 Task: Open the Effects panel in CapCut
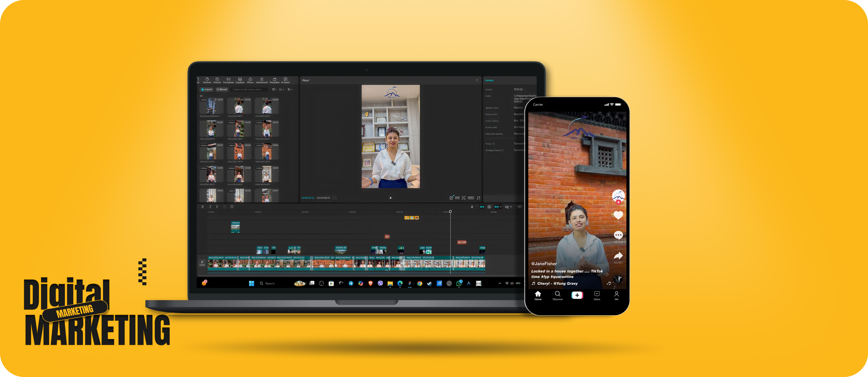(217, 81)
